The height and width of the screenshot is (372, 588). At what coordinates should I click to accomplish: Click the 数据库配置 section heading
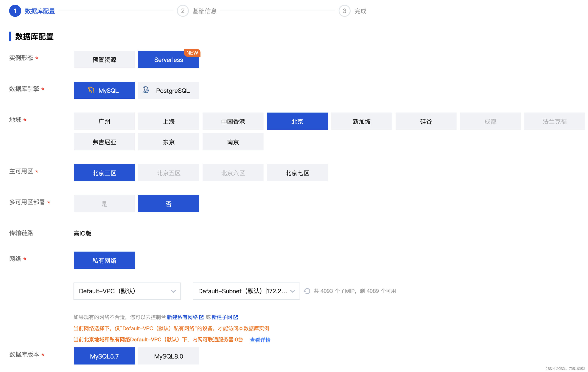[34, 36]
